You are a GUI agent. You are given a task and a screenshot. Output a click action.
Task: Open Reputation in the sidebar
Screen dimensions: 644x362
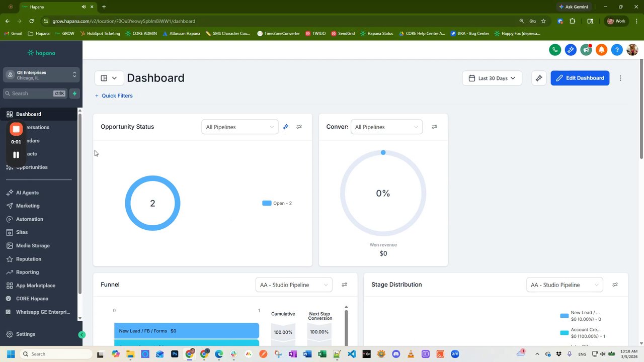coord(29,259)
